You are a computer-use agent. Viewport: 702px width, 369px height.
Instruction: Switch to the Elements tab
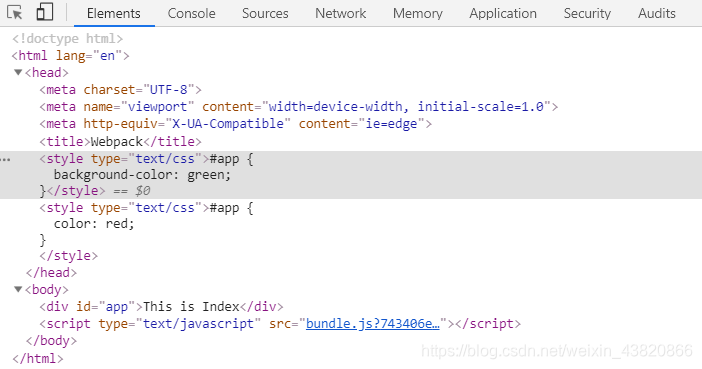coord(114,13)
